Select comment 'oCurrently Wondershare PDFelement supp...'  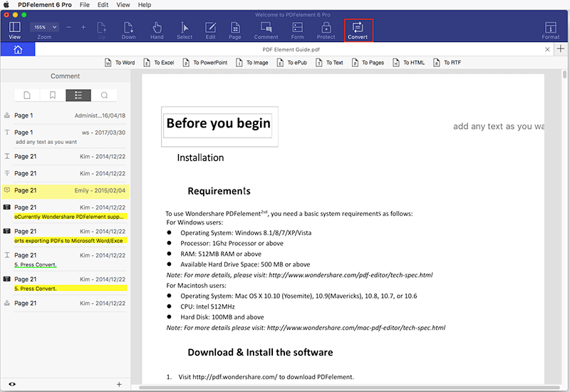click(65, 212)
